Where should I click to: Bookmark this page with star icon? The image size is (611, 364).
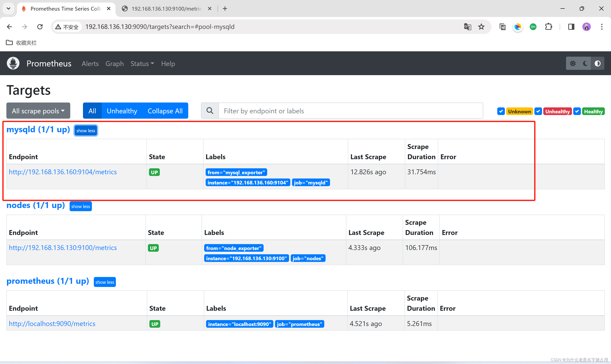tap(481, 27)
